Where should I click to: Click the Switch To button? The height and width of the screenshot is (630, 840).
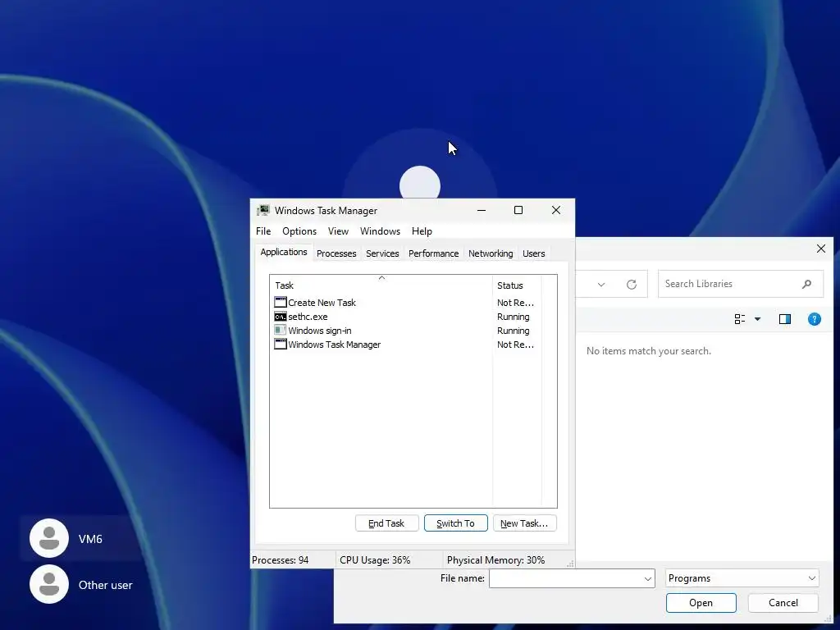tap(456, 523)
